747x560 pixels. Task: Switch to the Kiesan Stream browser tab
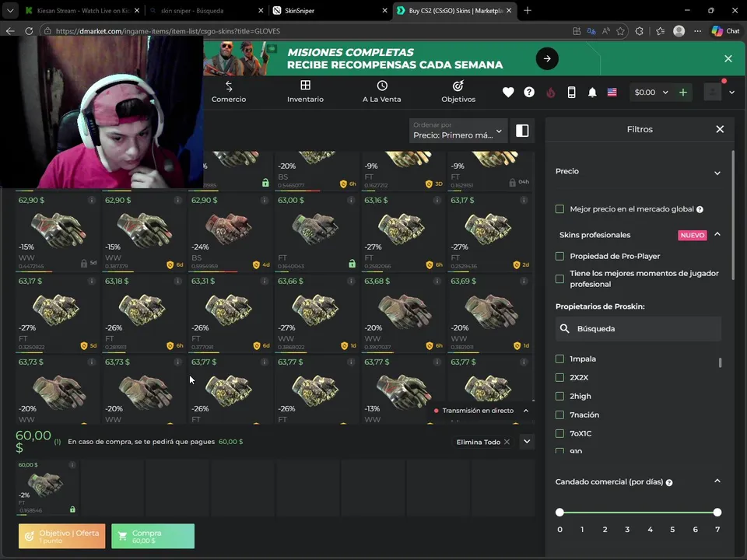point(82,10)
